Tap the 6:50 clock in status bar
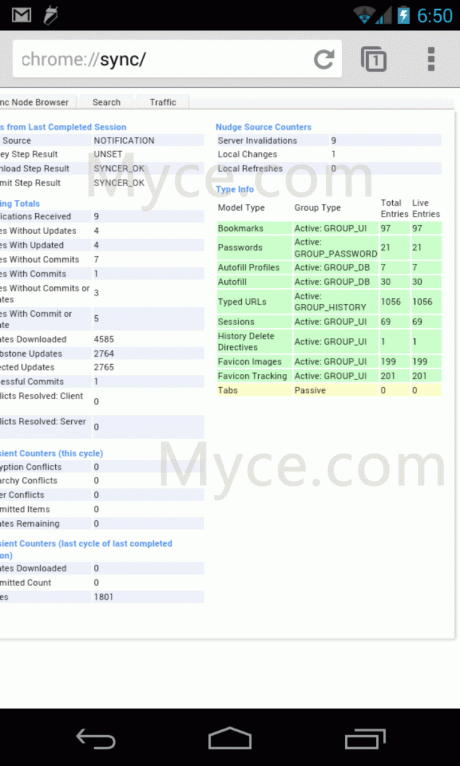This screenshot has width=460, height=766. [x=435, y=16]
